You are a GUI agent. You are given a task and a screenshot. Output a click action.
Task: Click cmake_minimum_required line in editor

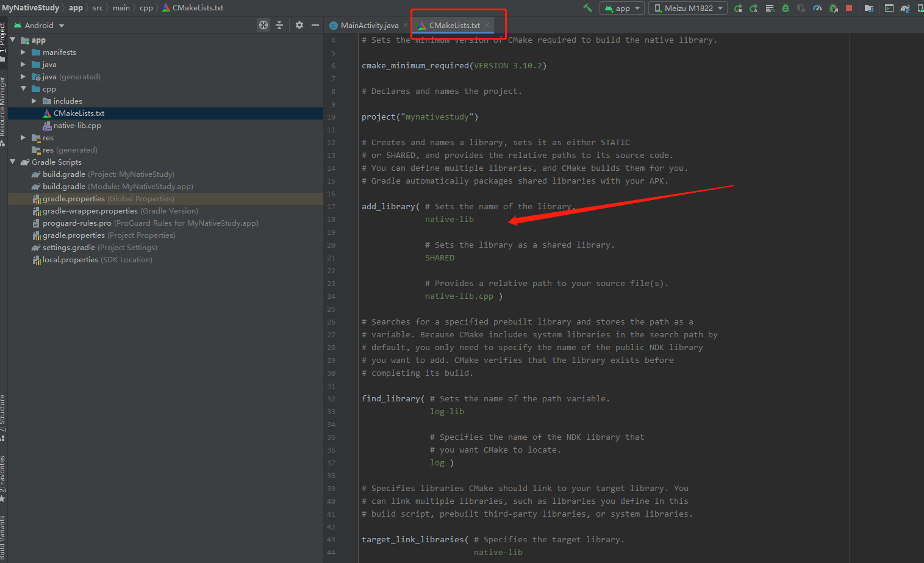pos(454,65)
